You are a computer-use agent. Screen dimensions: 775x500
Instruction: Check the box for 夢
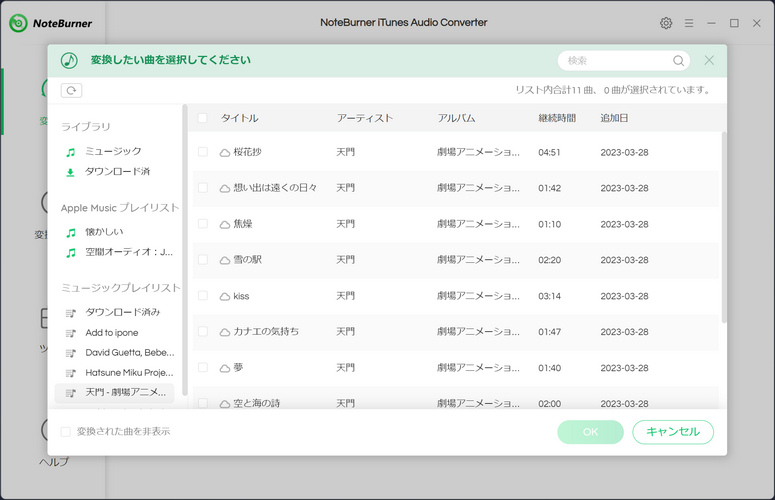click(203, 367)
